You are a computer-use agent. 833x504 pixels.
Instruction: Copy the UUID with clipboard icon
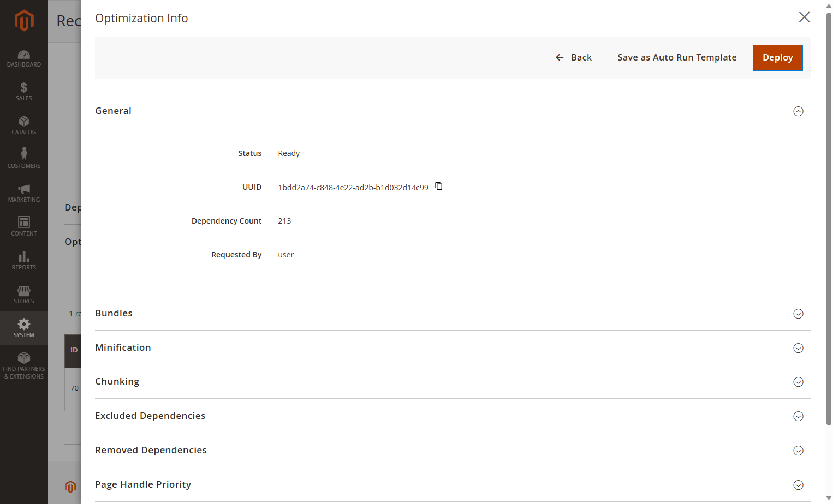click(439, 187)
